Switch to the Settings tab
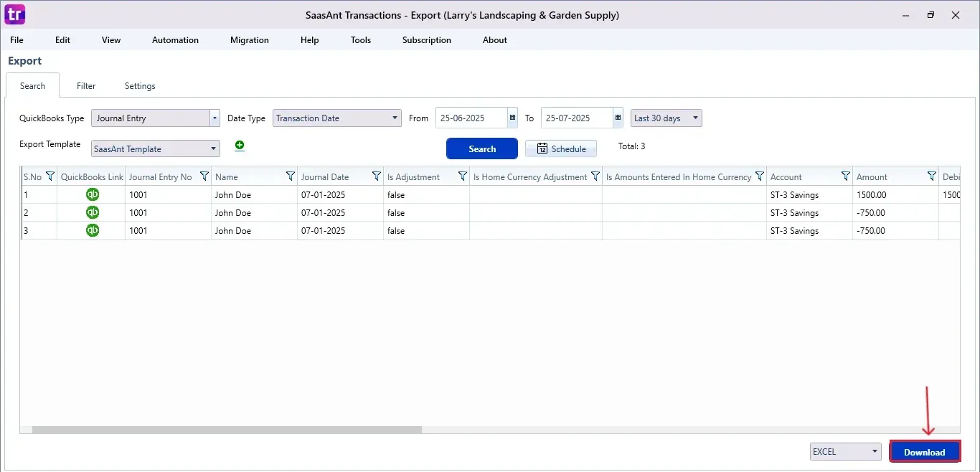The image size is (980, 472). [140, 85]
